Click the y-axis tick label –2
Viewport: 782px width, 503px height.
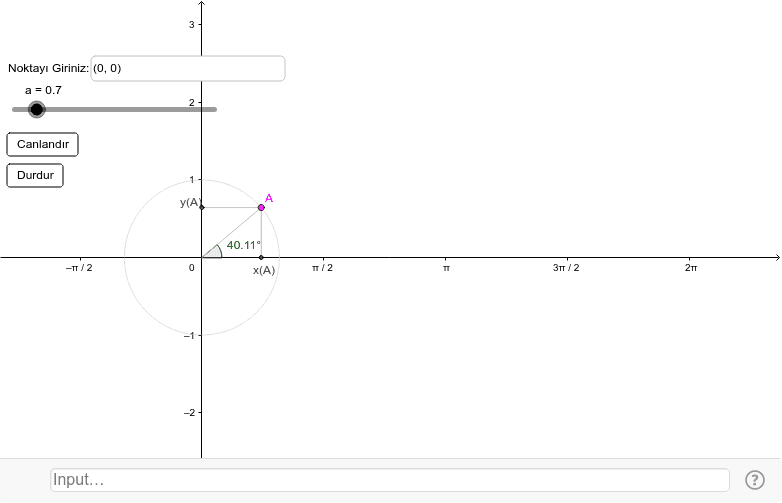pyautogui.click(x=190, y=413)
